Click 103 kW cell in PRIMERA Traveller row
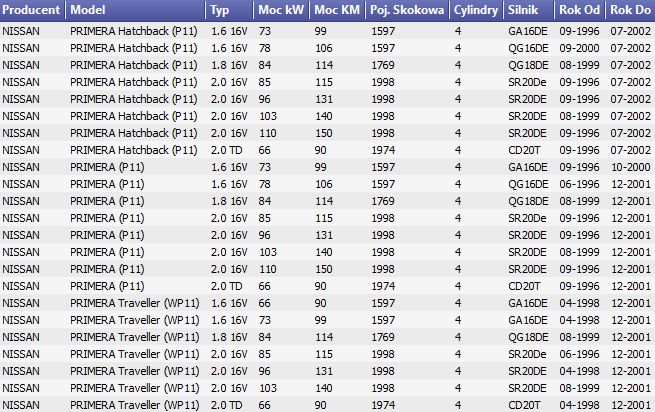 [268, 388]
